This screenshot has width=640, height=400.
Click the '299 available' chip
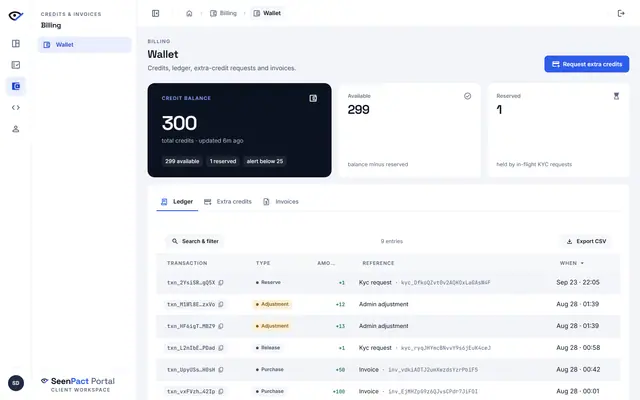(182, 161)
